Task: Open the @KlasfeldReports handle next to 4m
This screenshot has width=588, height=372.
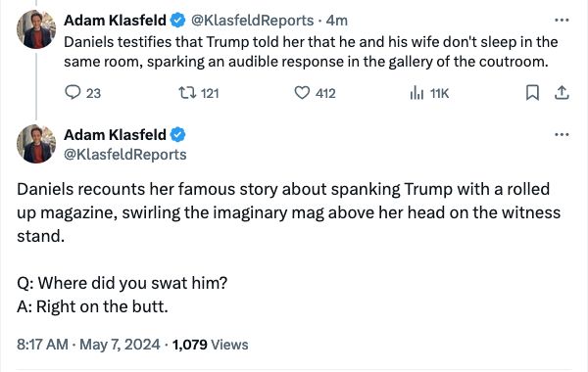Action: (x=253, y=21)
